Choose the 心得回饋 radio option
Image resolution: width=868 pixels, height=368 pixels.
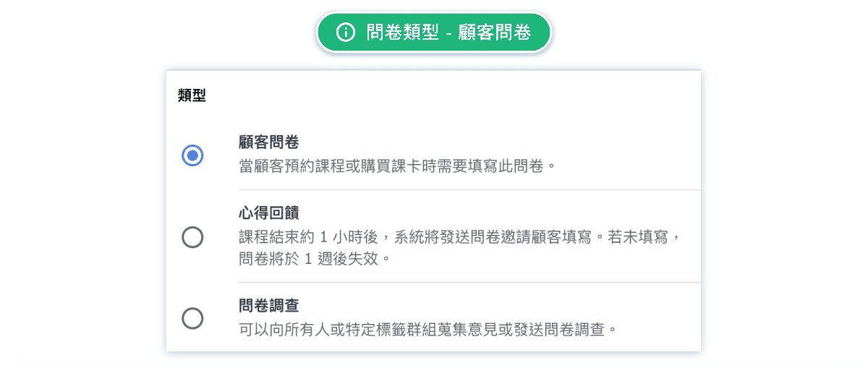[x=192, y=237]
